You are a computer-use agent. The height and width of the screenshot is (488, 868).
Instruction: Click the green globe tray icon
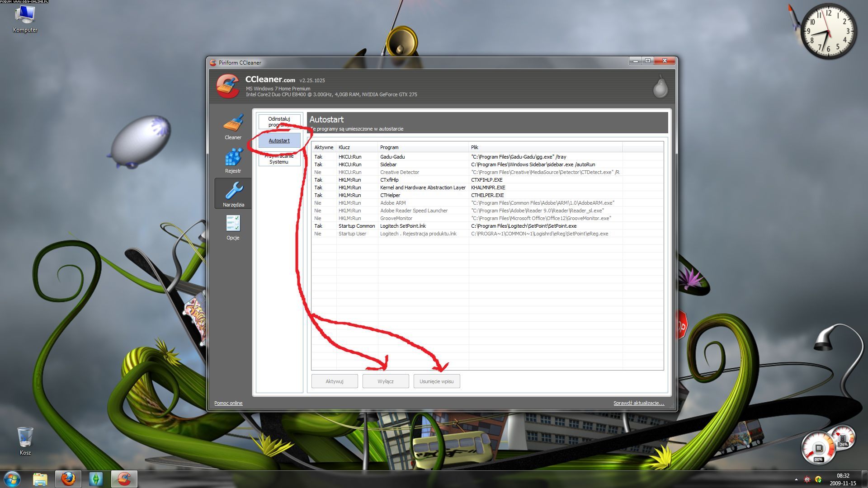(x=818, y=479)
